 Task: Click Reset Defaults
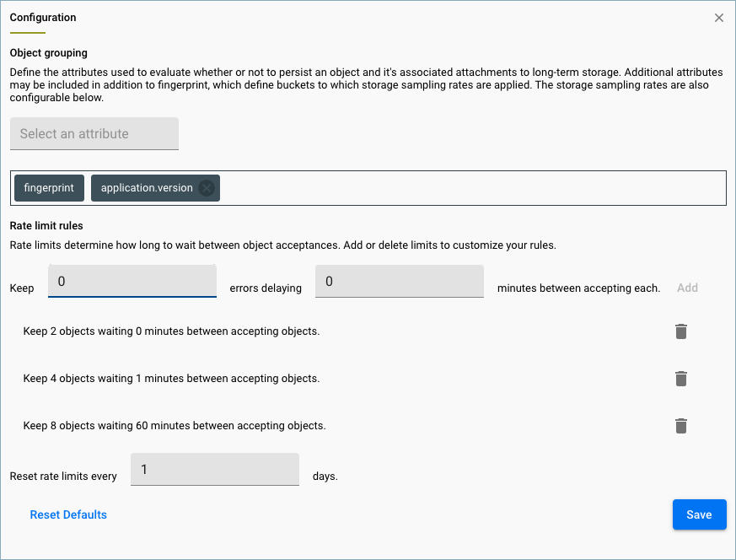68,514
